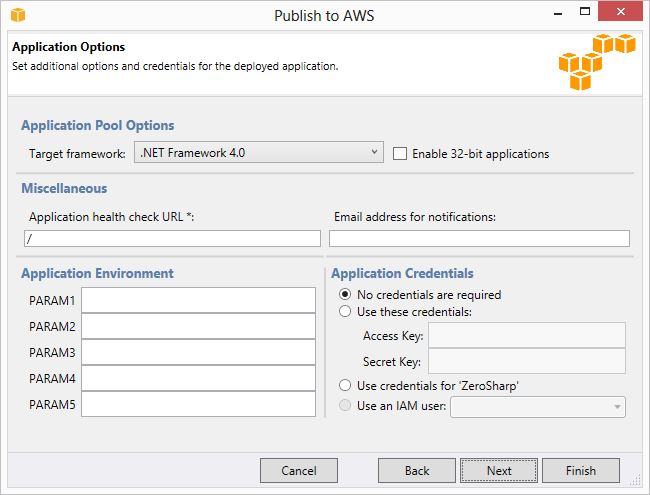
Task: Click the Access Key field
Action: [x=527, y=335]
